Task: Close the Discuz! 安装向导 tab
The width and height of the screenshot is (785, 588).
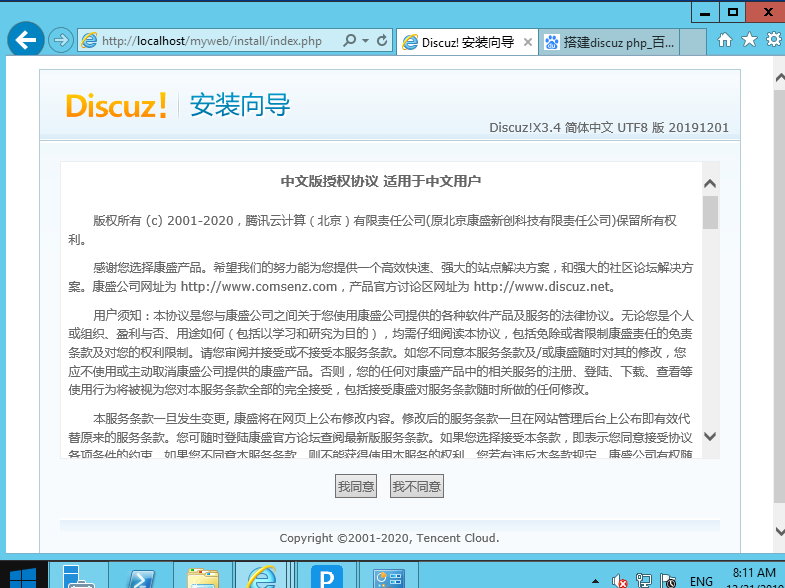Action: (x=528, y=43)
